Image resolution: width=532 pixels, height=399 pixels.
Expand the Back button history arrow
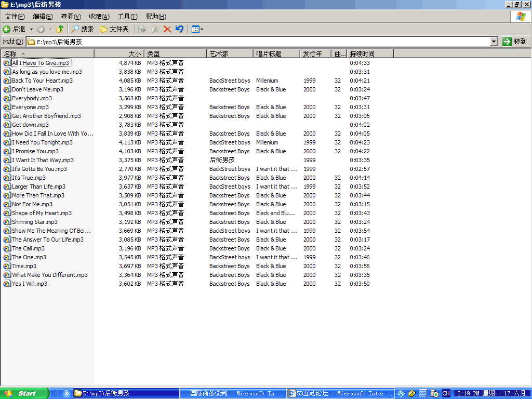pos(31,29)
